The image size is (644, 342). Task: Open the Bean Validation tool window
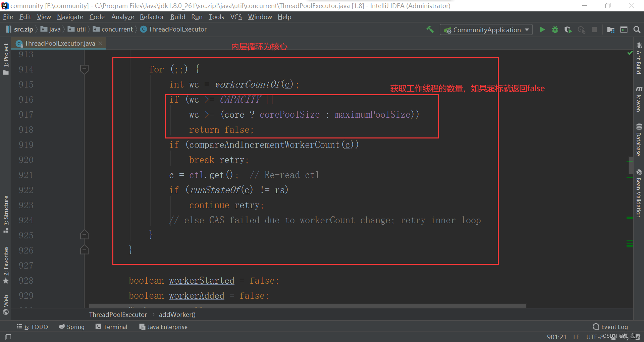click(639, 193)
